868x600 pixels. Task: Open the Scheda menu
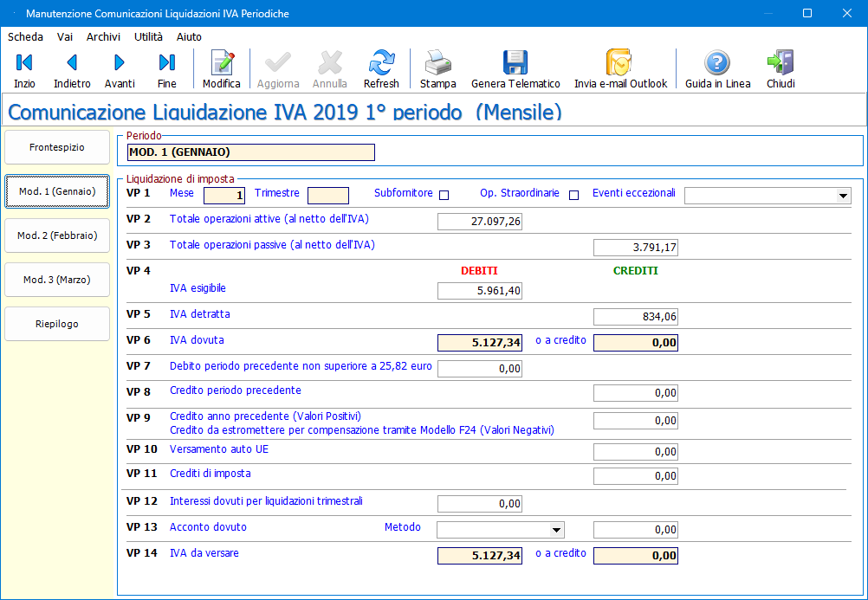(x=25, y=36)
